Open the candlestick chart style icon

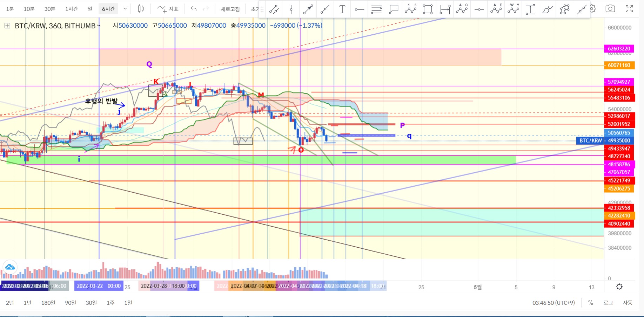(x=141, y=9)
